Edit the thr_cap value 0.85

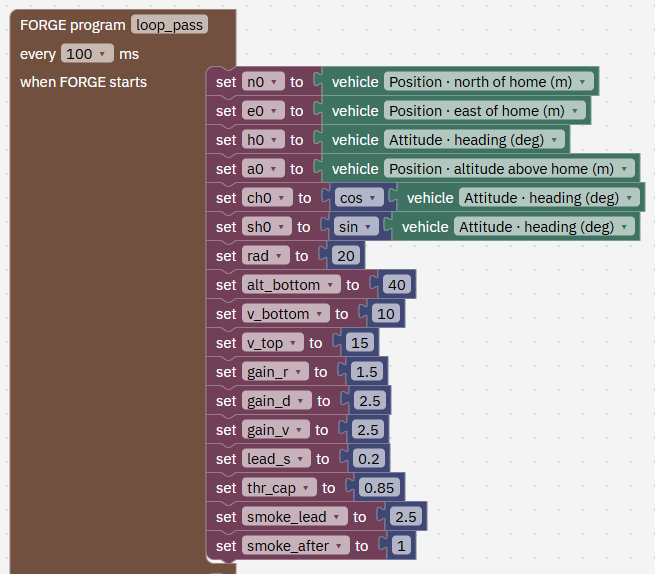pos(379,488)
